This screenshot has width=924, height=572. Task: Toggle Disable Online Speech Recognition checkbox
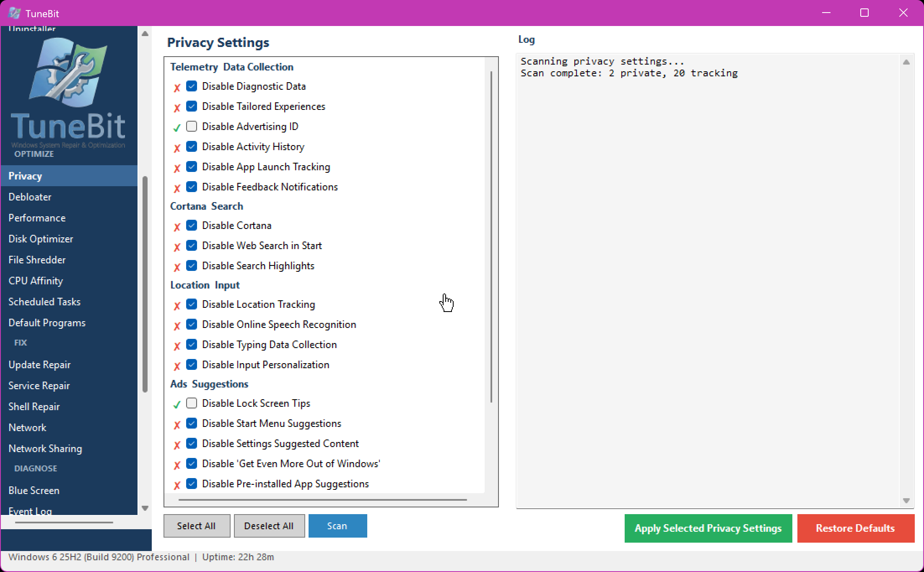(x=192, y=324)
